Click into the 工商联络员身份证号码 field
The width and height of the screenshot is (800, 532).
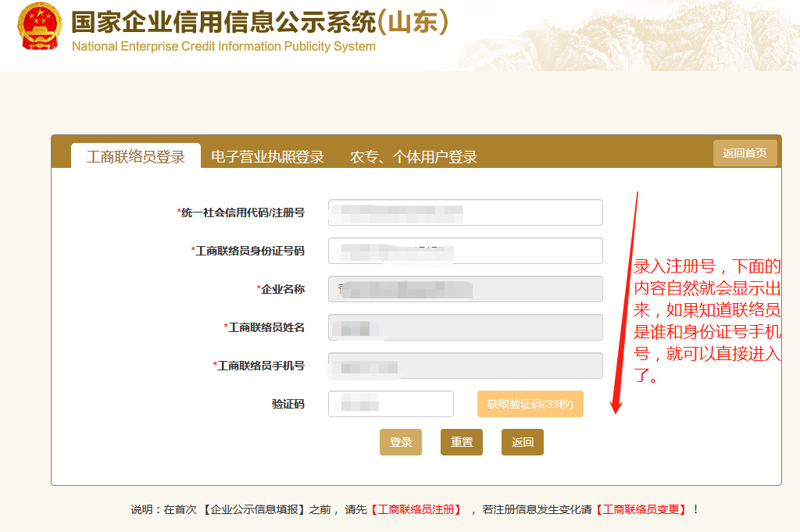click(x=465, y=251)
